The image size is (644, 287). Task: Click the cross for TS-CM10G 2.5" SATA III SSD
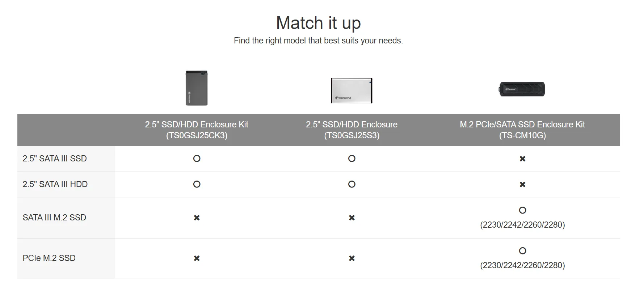pyautogui.click(x=522, y=159)
